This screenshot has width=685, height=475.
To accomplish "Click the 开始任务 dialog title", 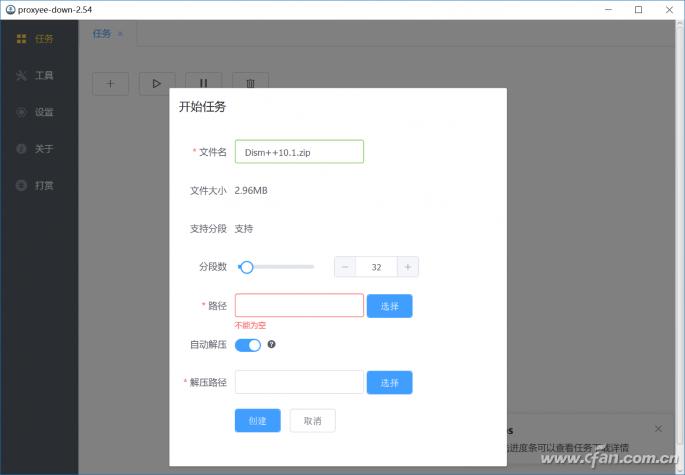I will [202, 107].
